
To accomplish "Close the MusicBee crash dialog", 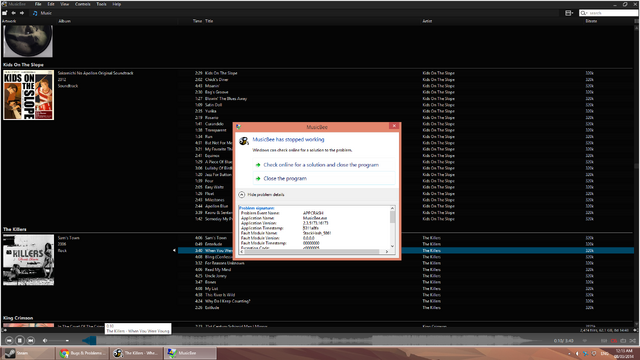I will pyautogui.click(x=394, y=126).
